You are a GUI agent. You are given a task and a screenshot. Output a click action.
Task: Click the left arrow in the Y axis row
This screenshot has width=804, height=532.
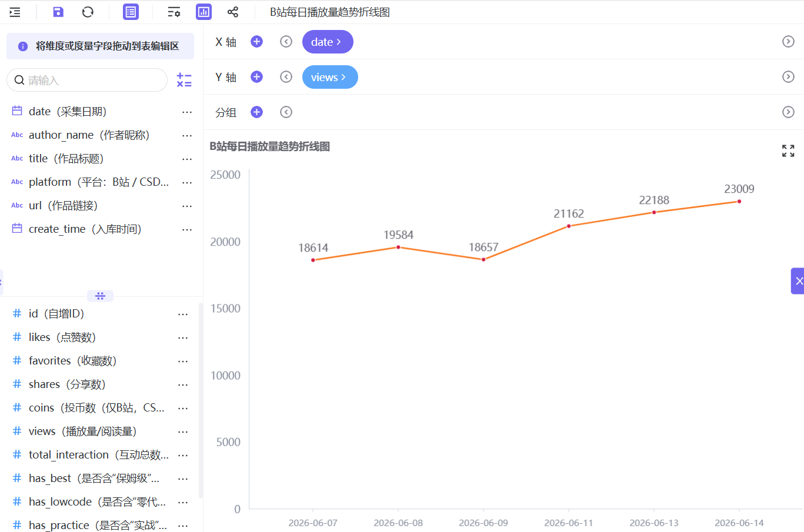coord(286,77)
